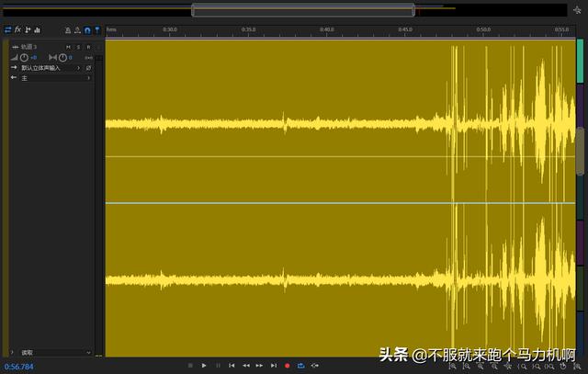Click the Rewind transport button

click(245, 366)
